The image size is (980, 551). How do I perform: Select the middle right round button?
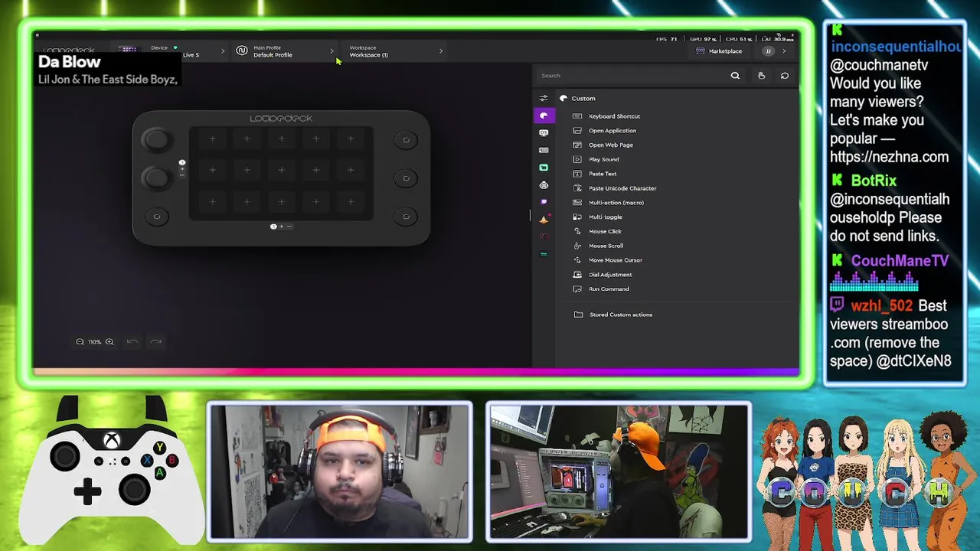coord(406,178)
